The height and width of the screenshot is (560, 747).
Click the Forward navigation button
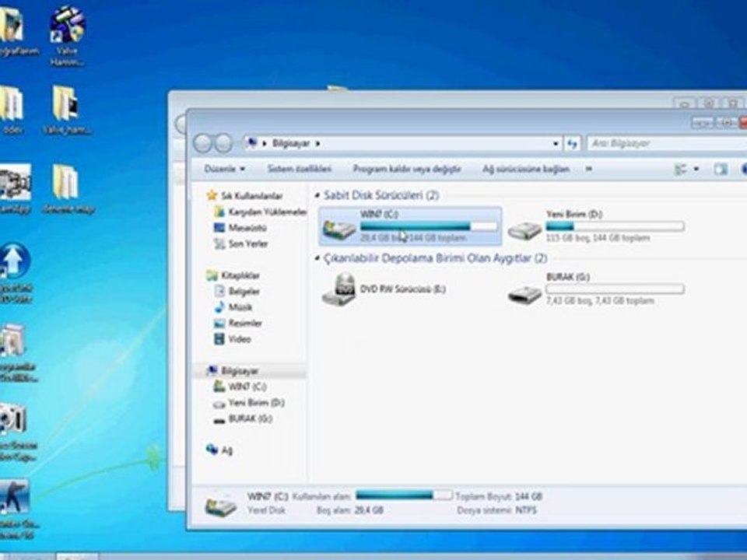click(x=223, y=143)
